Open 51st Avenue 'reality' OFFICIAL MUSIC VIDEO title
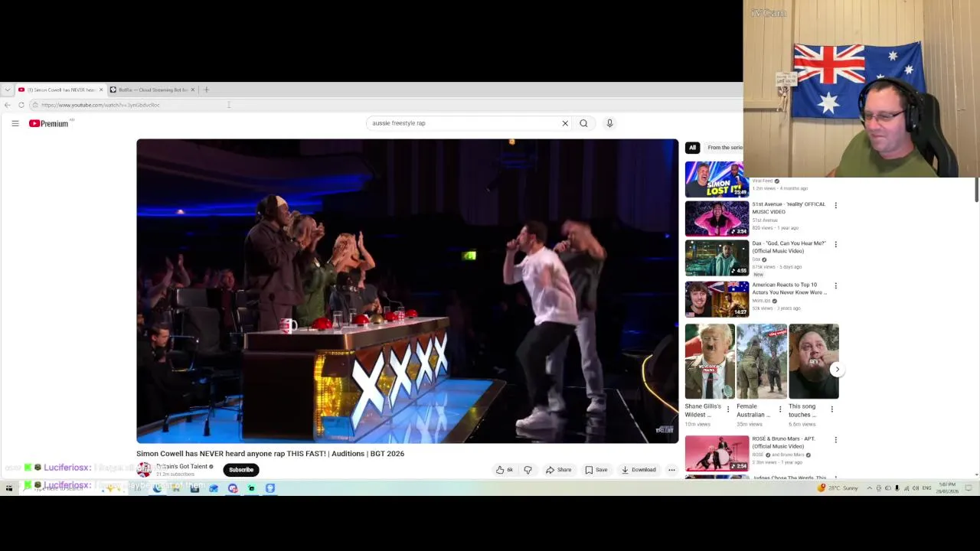Screen dimensions: 980x551 [789, 208]
